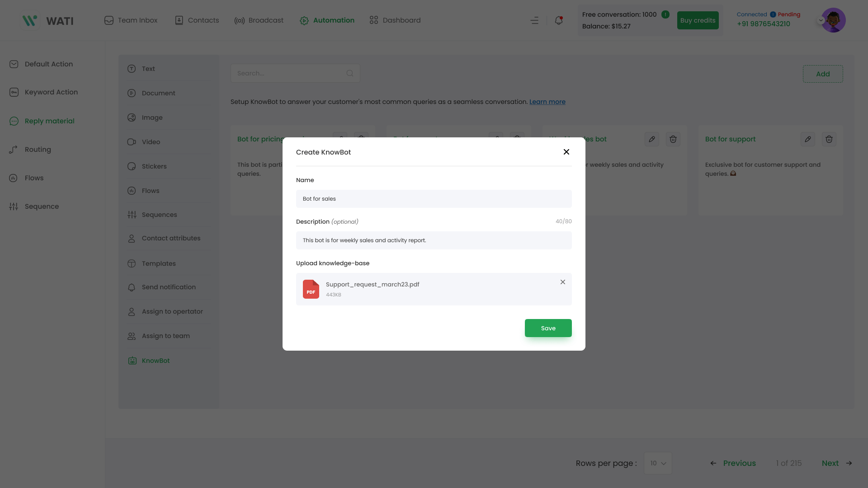Open the user avatar profile
868x488 pixels.
(x=834, y=20)
